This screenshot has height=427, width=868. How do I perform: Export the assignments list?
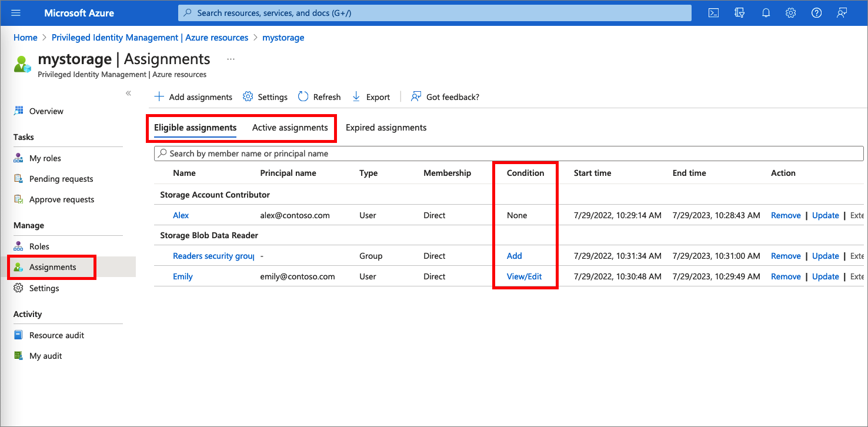coord(371,97)
